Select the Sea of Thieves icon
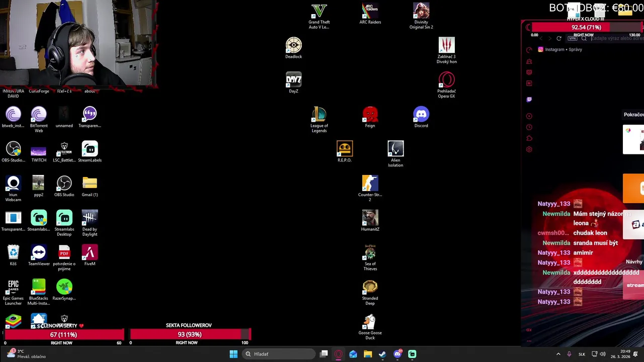 (x=370, y=257)
